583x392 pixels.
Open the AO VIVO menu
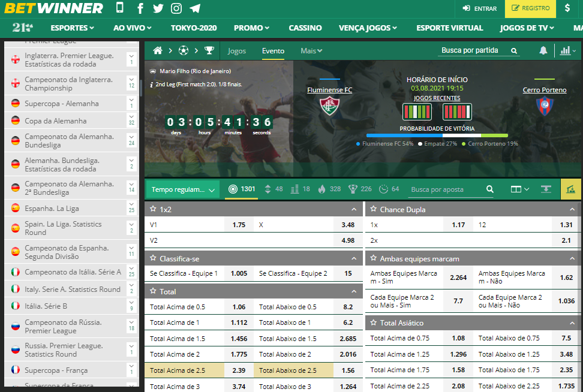coord(133,28)
